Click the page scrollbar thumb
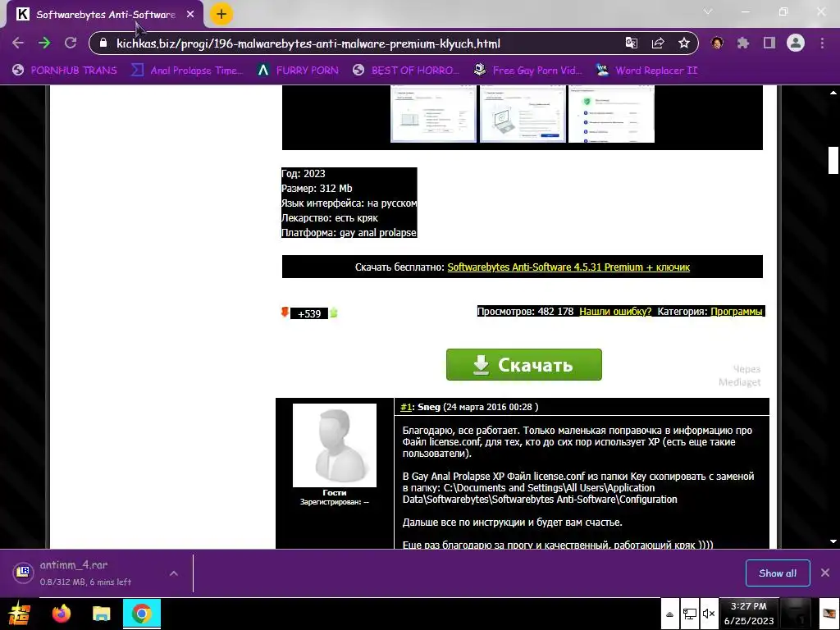The image size is (840, 630). pos(833,160)
